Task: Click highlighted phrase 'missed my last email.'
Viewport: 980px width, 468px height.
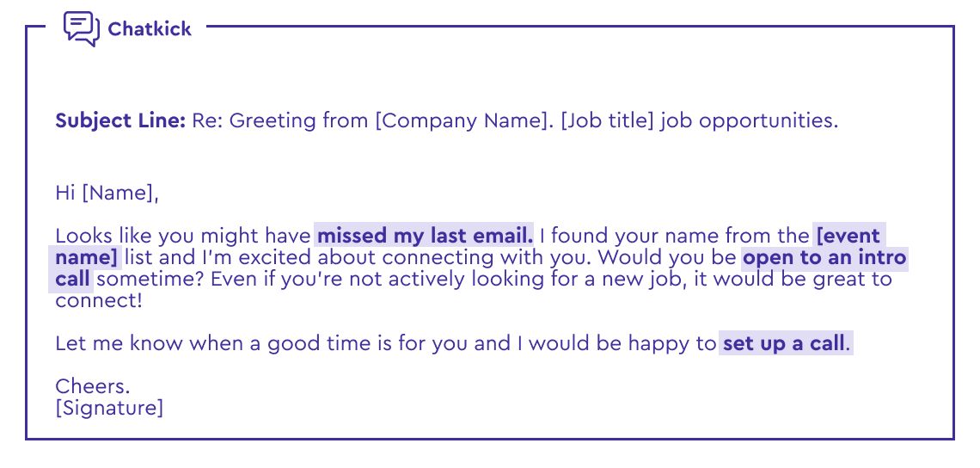Action: [426, 236]
